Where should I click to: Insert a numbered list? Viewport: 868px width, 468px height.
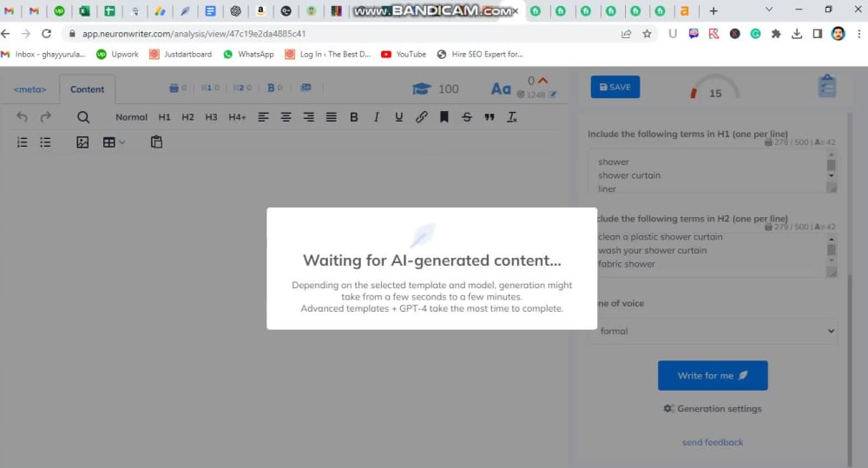pos(23,142)
